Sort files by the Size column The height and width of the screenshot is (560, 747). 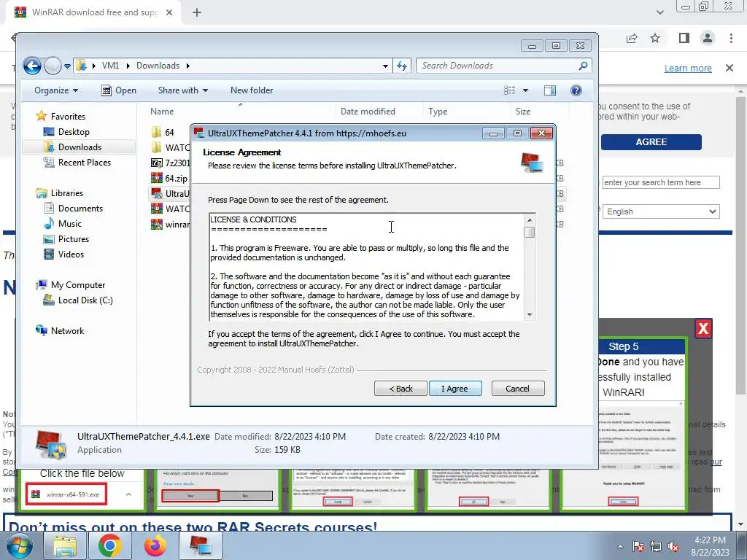click(x=522, y=112)
